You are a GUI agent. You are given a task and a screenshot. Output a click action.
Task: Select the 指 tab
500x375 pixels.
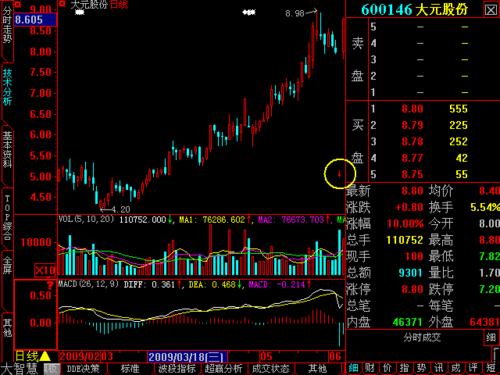pyautogui.click(x=404, y=368)
